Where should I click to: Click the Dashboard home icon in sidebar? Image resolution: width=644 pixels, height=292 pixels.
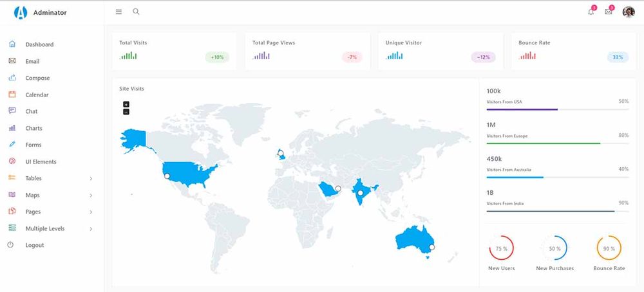coord(12,44)
